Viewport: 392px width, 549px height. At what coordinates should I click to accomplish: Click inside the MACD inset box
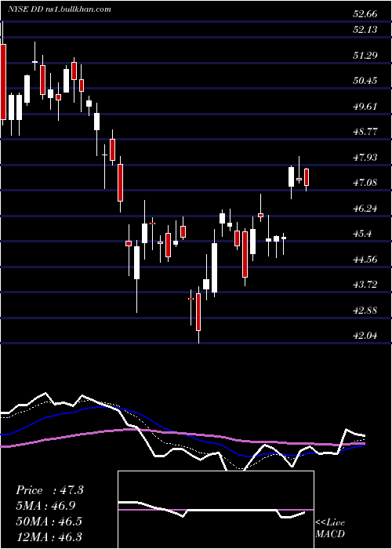pyautogui.click(x=216, y=510)
